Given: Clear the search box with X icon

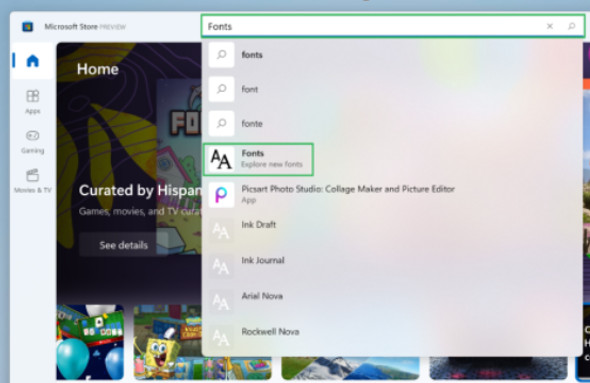Looking at the screenshot, I should (x=550, y=26).
